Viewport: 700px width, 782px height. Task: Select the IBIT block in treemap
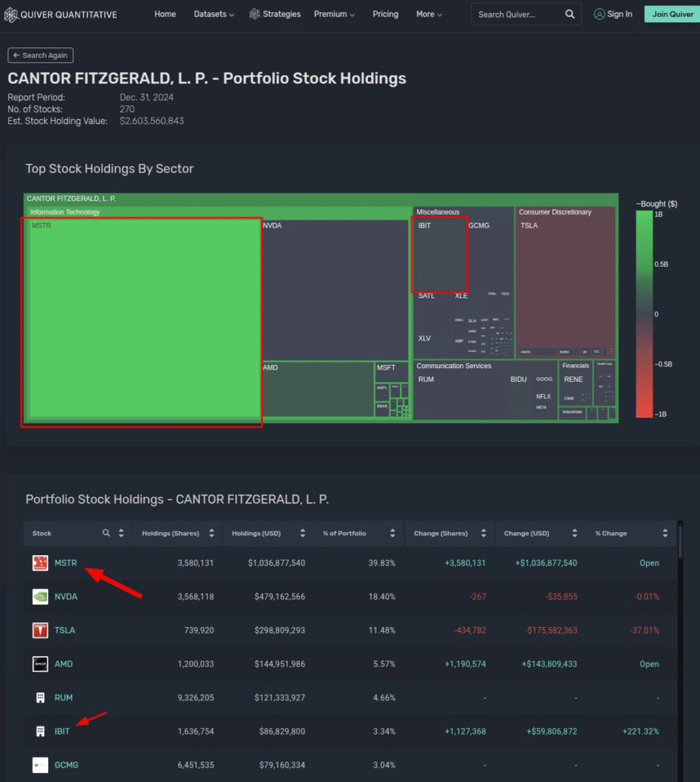440,255
